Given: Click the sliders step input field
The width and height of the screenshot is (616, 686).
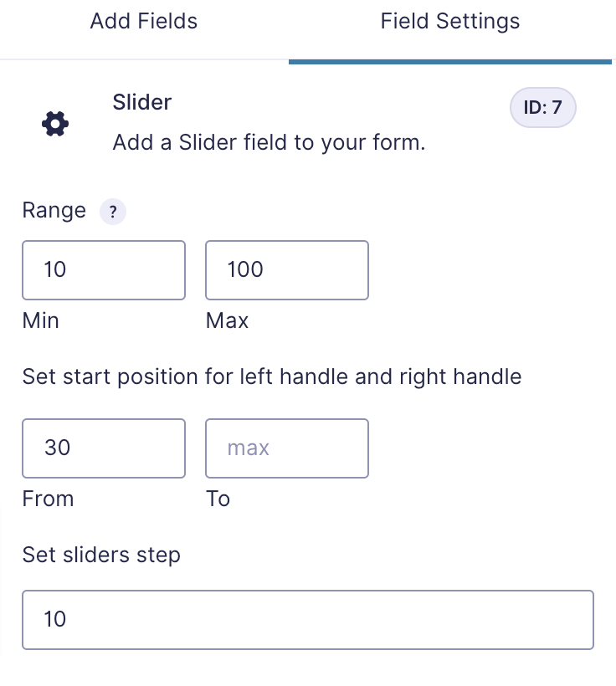Looking at the screenshot, I should pyautogui.click(x=308, y=620).
